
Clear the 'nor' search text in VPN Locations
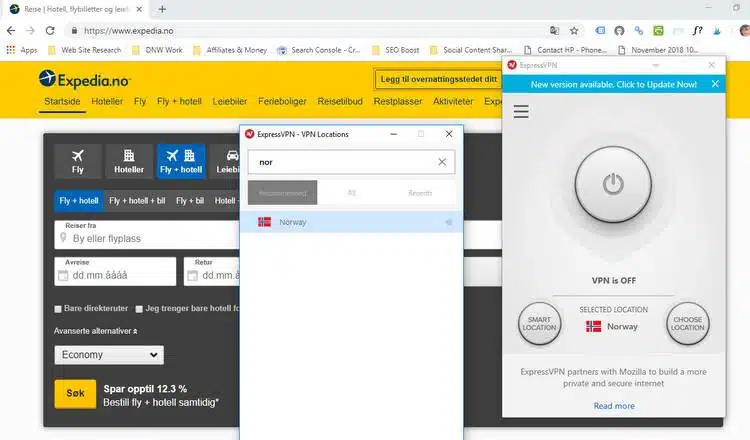point(442,162)
